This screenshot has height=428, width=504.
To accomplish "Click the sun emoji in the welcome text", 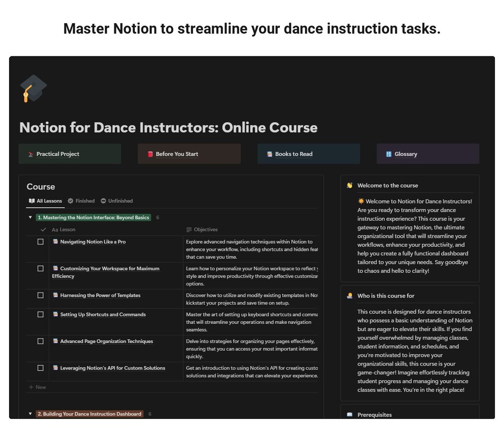I will (x=361, y=201).
